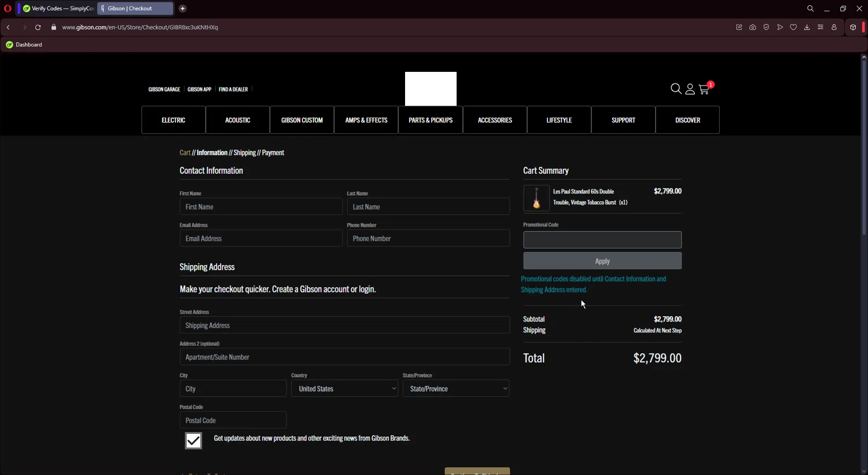Screen dimensions: 868x475
Task: Open the pinboard edit icon in address bar
Action: [739, 27]
